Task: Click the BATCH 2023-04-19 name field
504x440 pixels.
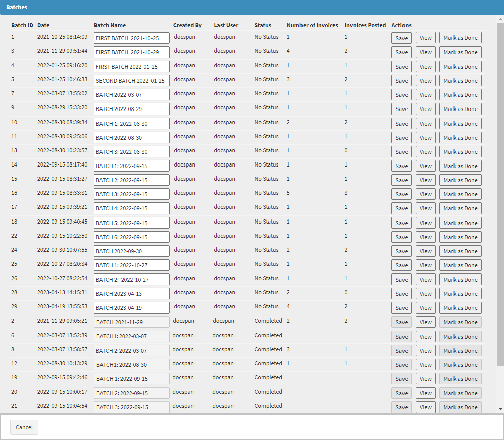Action: tap(131, 307)
